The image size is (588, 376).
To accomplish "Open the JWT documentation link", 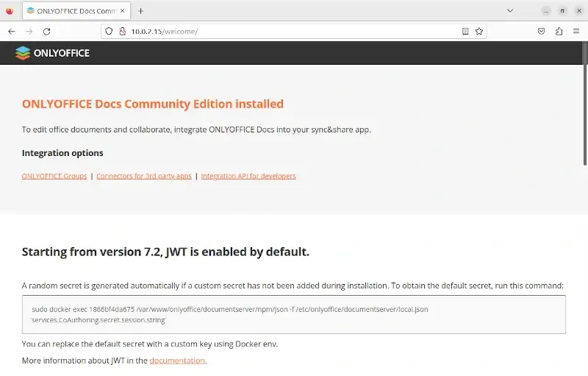I will click(x=178, y=361).
